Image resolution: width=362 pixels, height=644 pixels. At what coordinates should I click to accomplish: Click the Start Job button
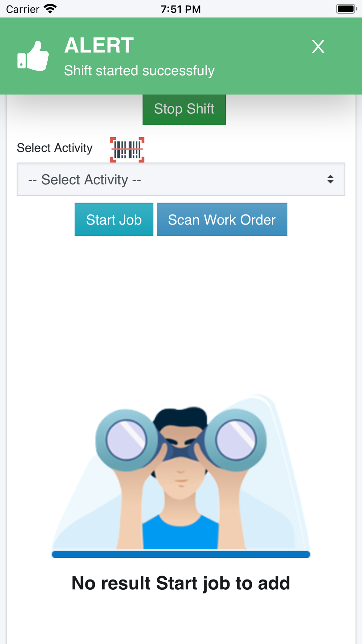tap(114, 219)
